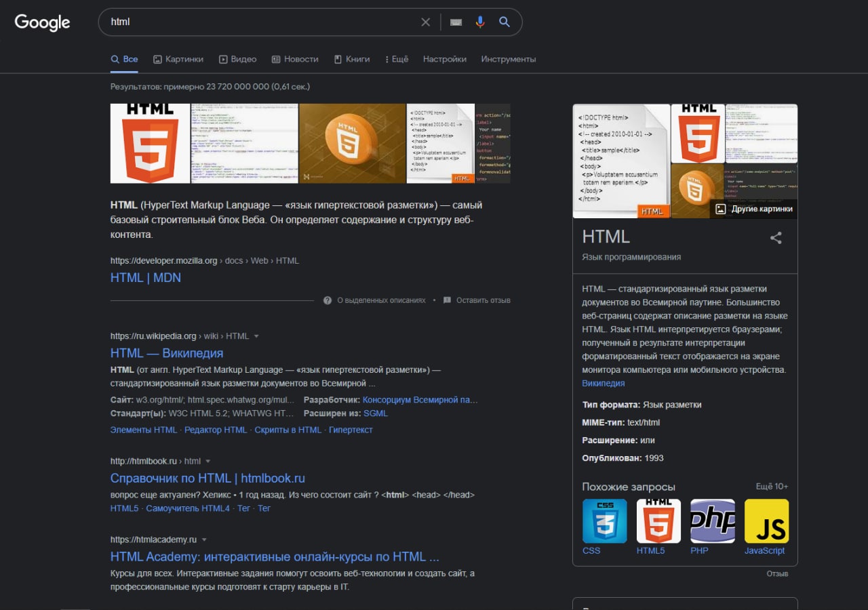Click the SGML link

point(376,413)
